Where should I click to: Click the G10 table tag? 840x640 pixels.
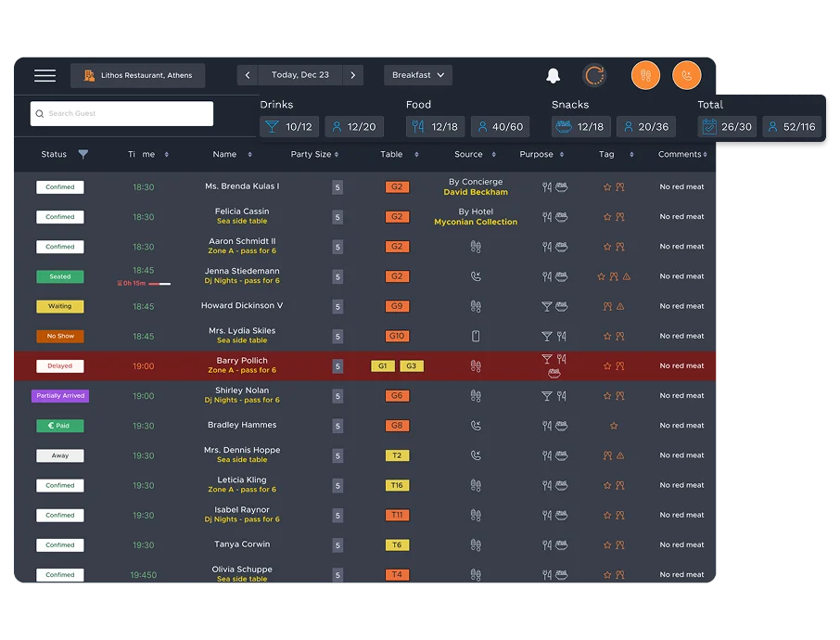pyautogui.click(x=397, y=336)
